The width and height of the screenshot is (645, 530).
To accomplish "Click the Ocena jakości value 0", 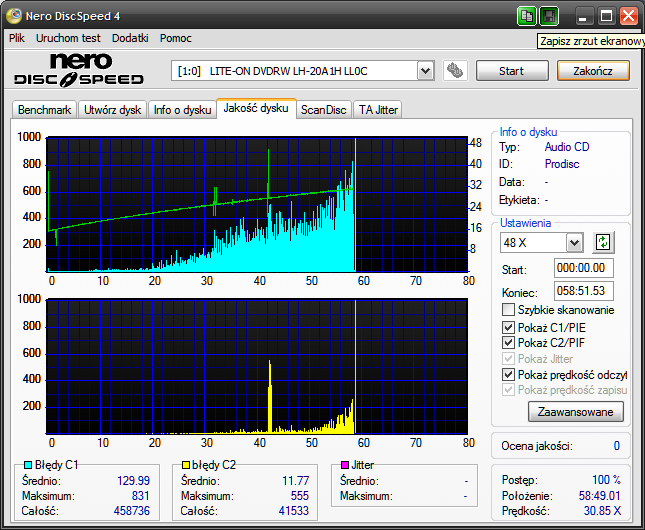I will coord(616,446).
